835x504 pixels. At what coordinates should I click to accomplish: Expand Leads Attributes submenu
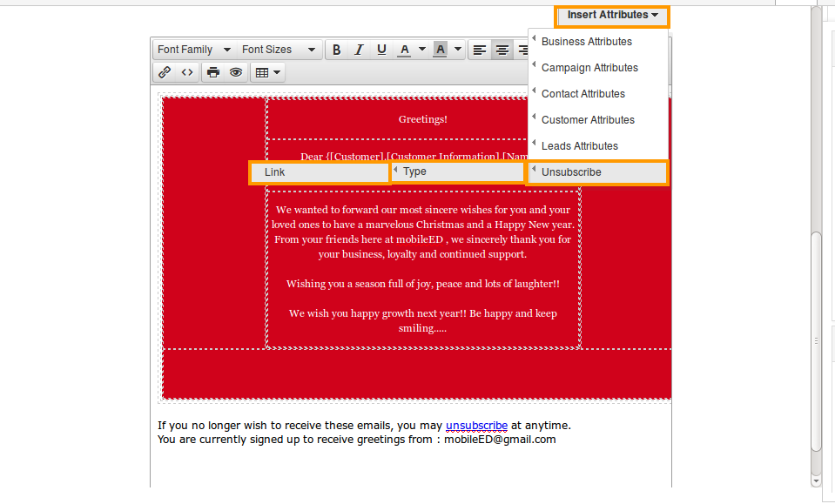click(598, 146)
